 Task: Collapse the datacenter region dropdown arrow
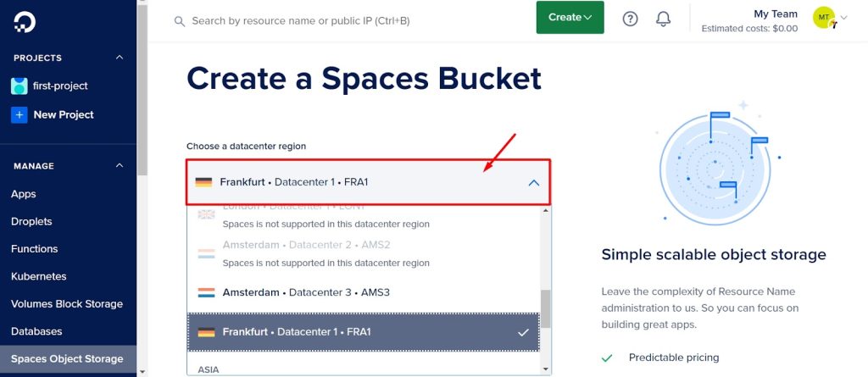coord(534,182)
